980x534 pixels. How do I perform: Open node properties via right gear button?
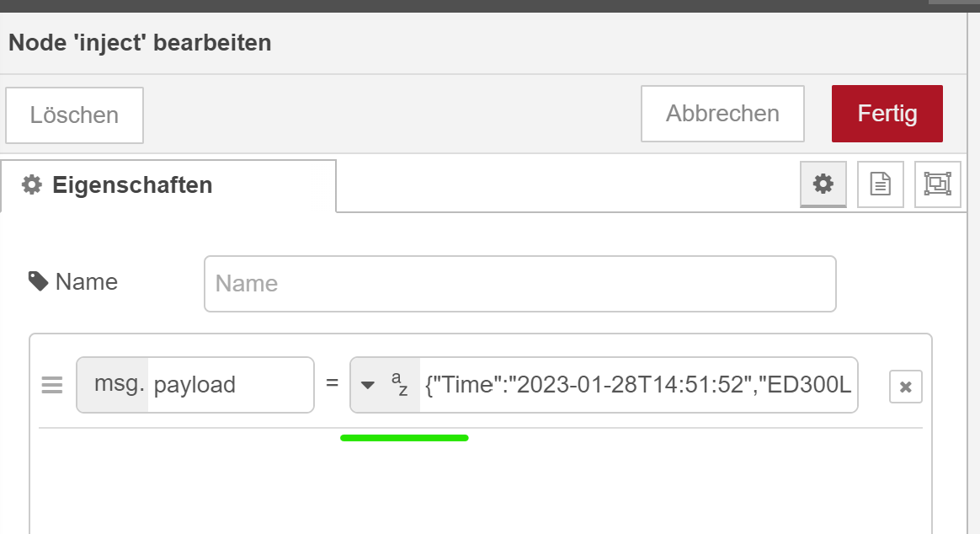[823, 184]
